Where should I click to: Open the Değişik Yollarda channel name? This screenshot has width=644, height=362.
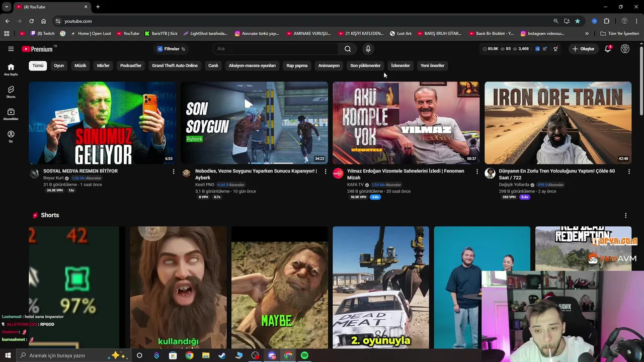(514, 185)
